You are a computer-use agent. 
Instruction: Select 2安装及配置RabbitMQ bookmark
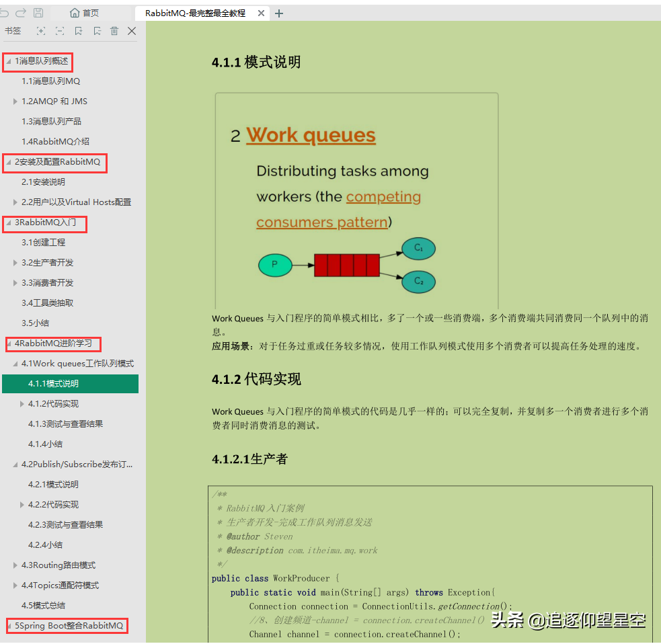[57, 162]
